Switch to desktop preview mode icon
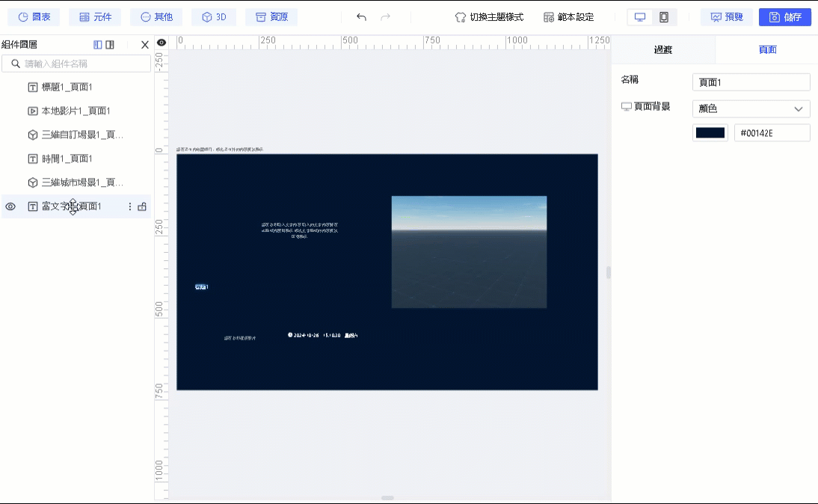Viewport: 818px width, 504px height. (x=640, y=17)
